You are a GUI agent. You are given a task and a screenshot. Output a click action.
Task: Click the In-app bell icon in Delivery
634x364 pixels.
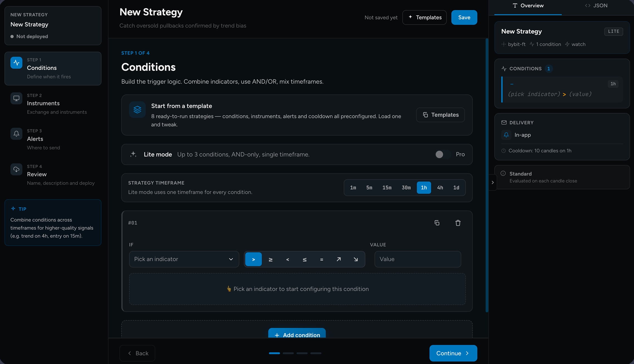[506, 135]
